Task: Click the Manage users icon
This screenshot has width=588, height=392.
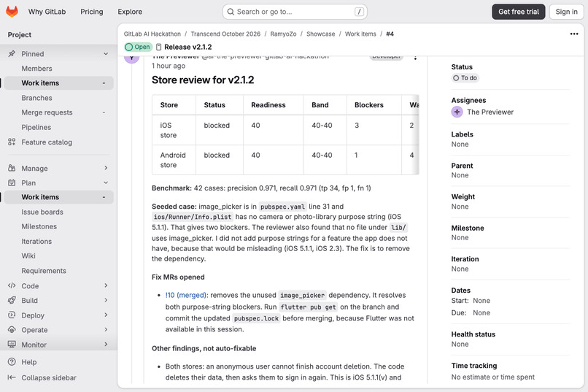Action: 12,168
